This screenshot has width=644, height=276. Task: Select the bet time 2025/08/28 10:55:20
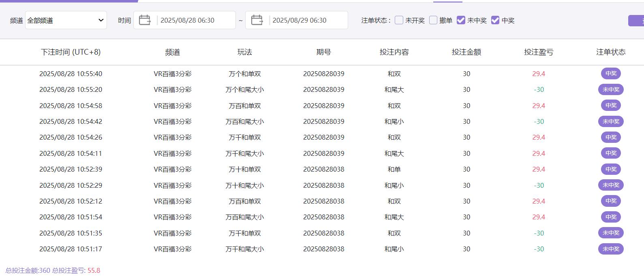[71, 89]
